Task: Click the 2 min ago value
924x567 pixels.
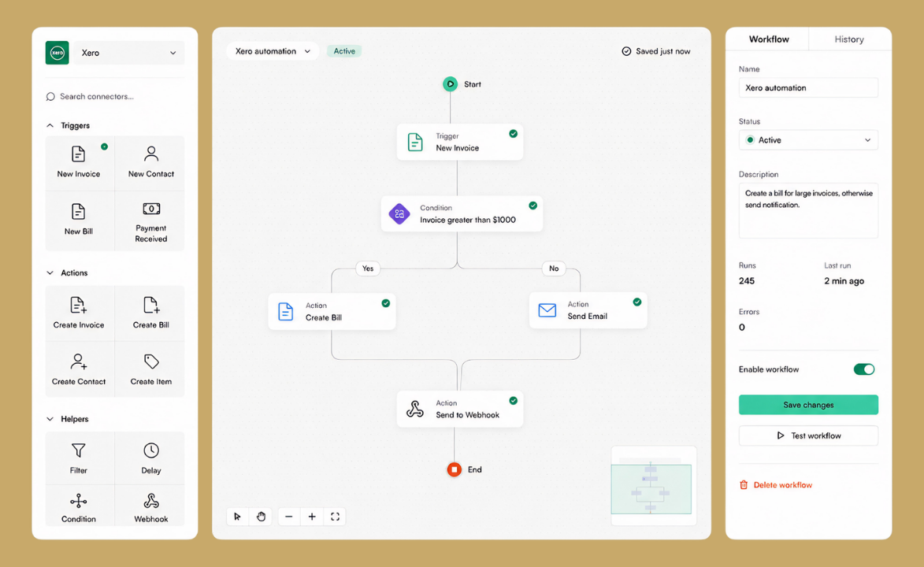Action: click(x=844, y=280)
